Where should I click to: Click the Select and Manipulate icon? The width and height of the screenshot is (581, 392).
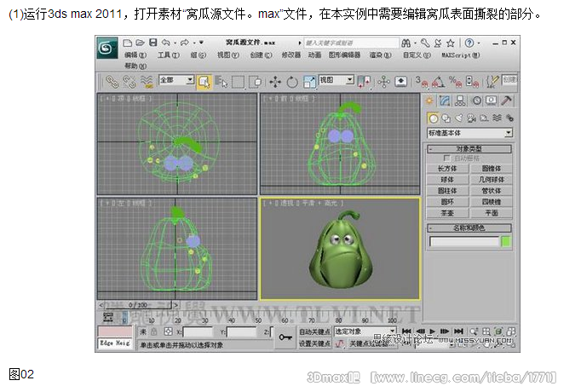(x=384, y=82)
